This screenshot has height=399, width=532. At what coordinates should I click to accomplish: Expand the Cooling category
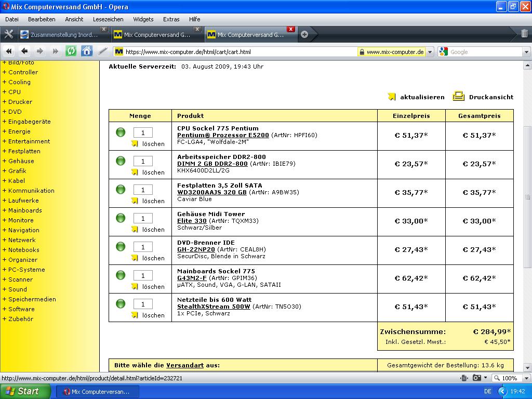pos(16,82)
